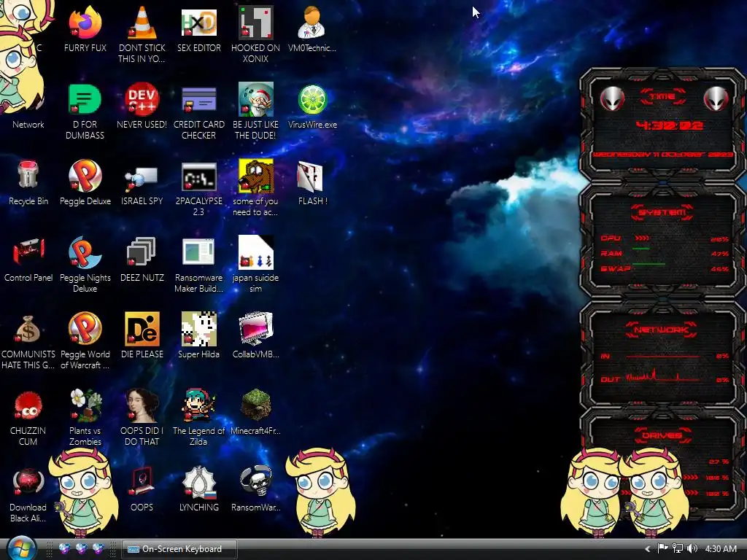Open the japan suicide sim icon
This screenshot has height=560, width=747.
256,252
